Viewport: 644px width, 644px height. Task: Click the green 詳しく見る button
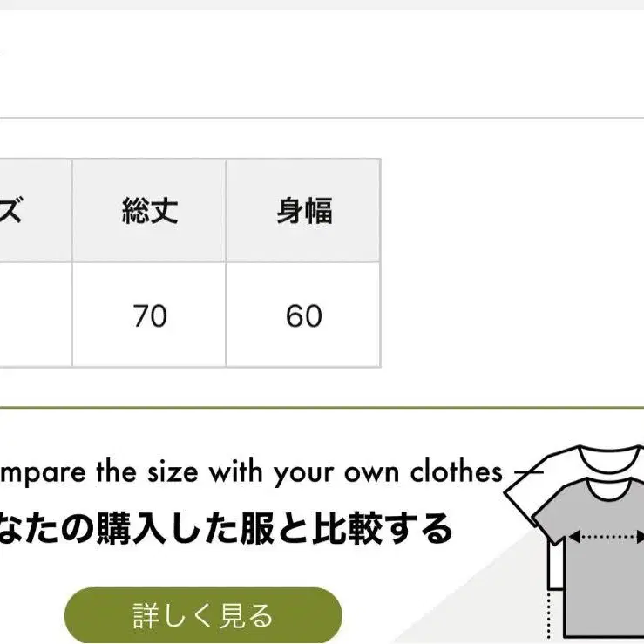pos(203,615)
